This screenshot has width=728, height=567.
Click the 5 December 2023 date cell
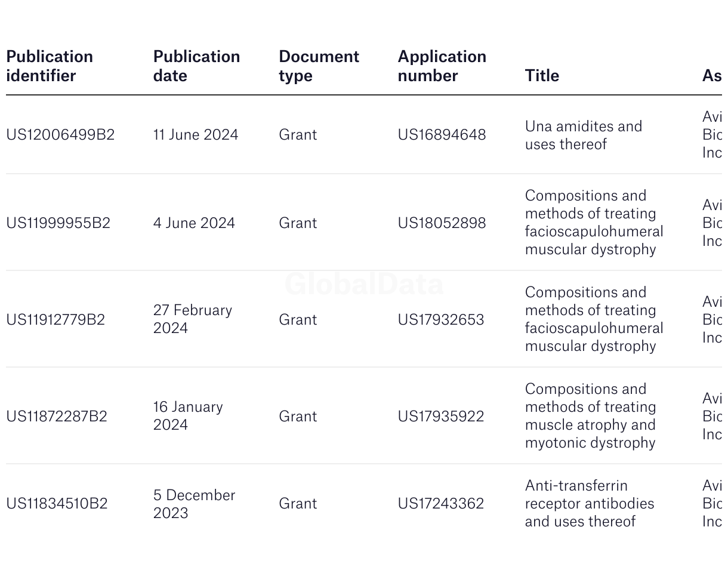pos(194,504)
